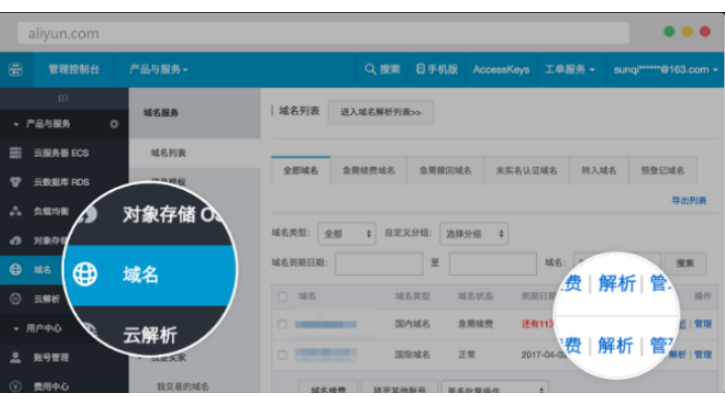725x396 pixels.
Task: Open 我交易的域名 in secondary menu
Action: (183, 386)
